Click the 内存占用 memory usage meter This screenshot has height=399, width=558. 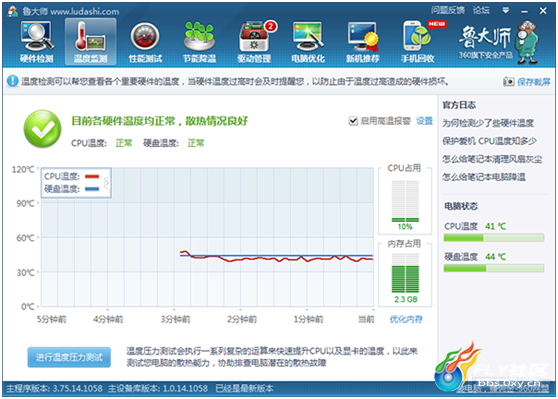(x=405, y=273)
